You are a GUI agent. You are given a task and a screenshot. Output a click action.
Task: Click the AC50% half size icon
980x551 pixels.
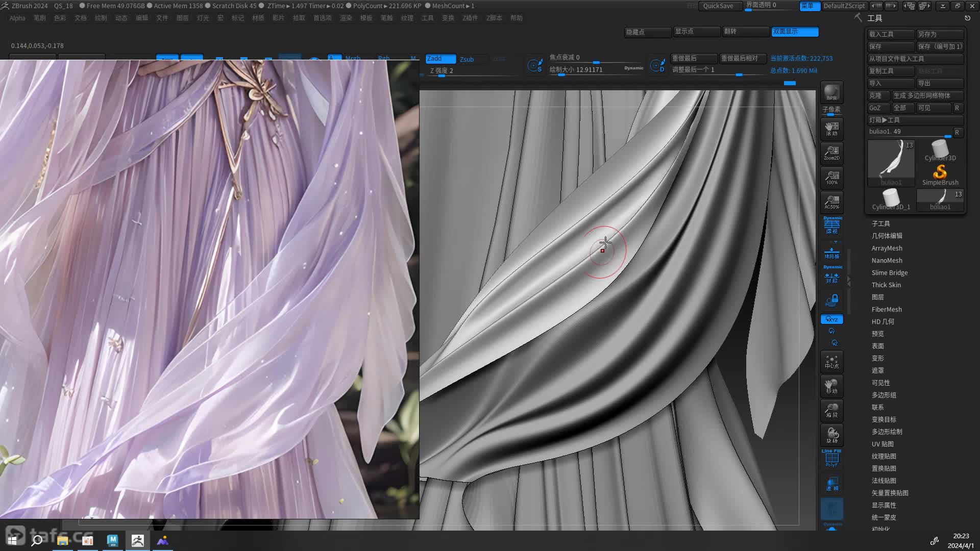831,202
